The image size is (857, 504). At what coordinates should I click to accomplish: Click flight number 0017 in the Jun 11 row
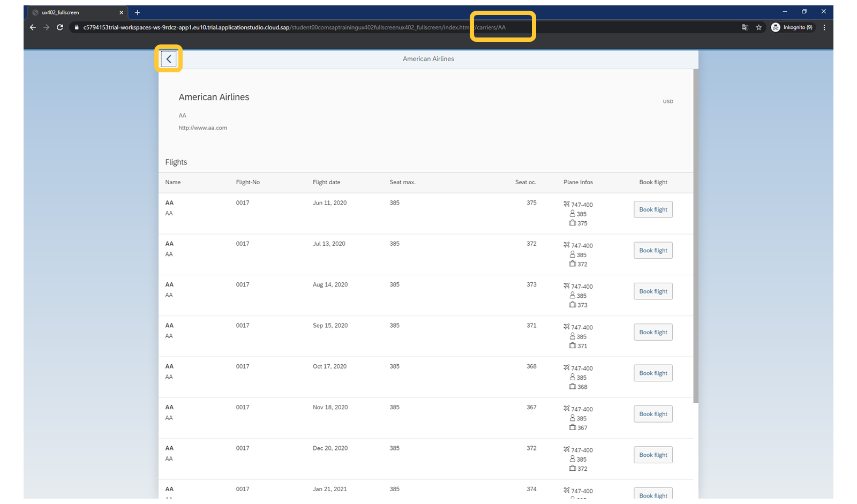[x=243, y=203]
